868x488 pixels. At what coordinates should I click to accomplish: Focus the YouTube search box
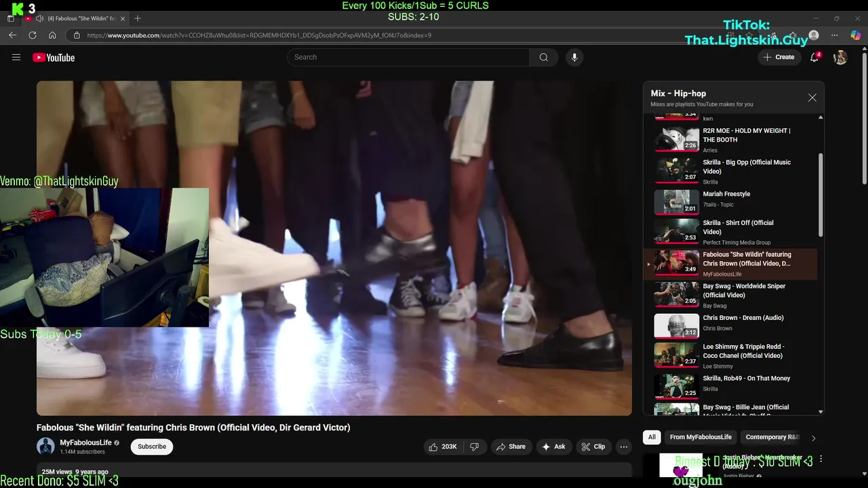point(409,58)
